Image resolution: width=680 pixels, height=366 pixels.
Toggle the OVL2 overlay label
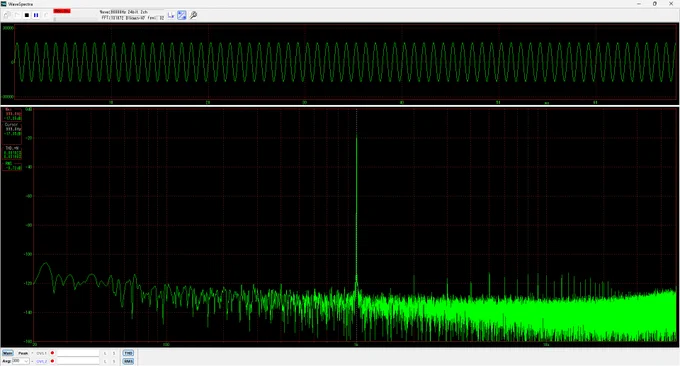click(41, 361)
